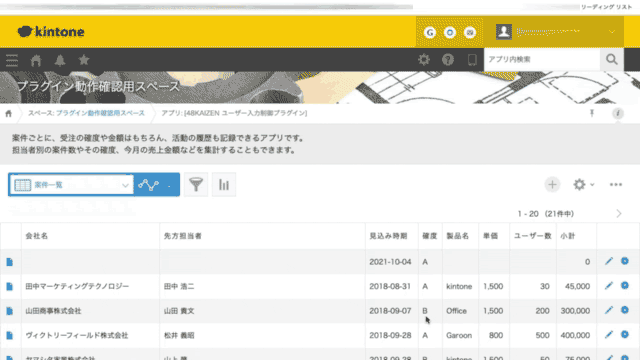640x360 pixels.
Task: Go to next page of records
Action: point(619,213)
